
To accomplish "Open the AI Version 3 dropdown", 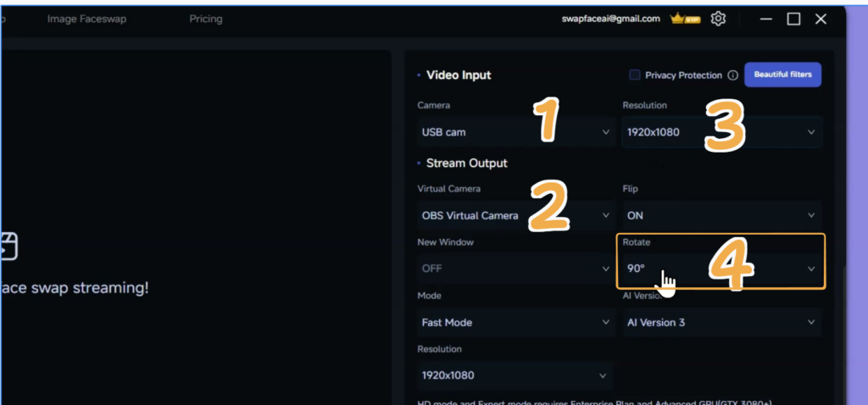I will tap(721, 322).
